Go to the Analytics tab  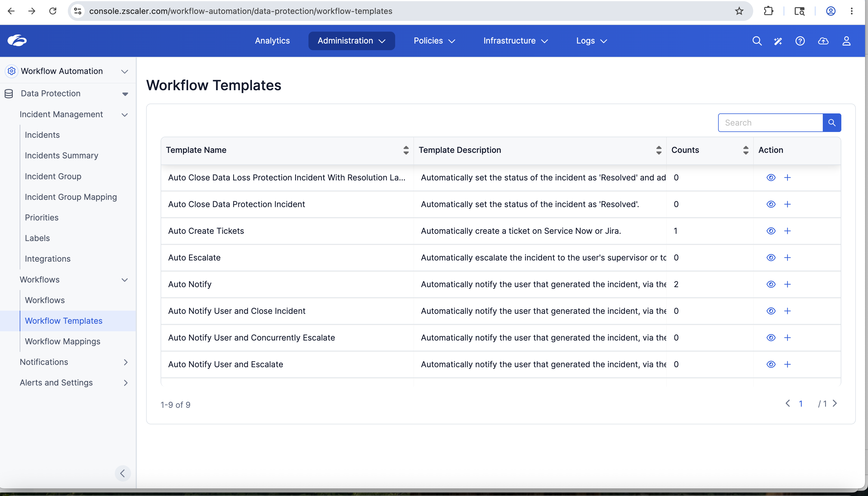pos(272,41)
